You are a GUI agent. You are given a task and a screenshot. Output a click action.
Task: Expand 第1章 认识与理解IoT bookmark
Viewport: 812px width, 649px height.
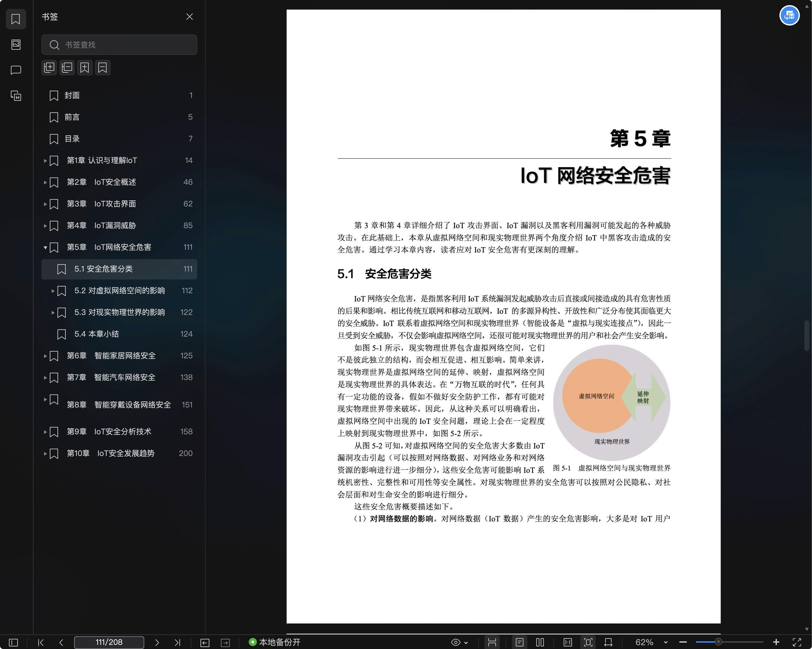pyautogui.click(x=45, y=161)
